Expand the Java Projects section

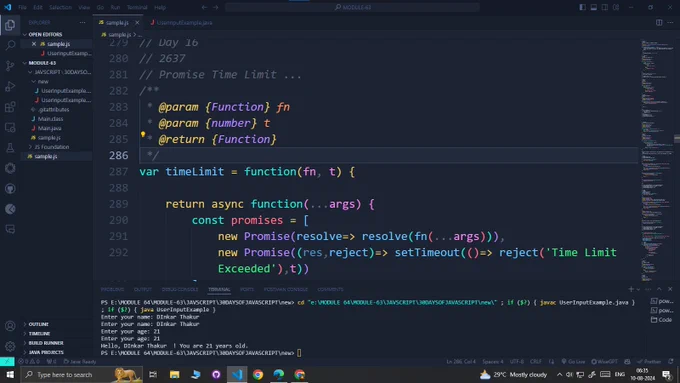tap(46, 352)
